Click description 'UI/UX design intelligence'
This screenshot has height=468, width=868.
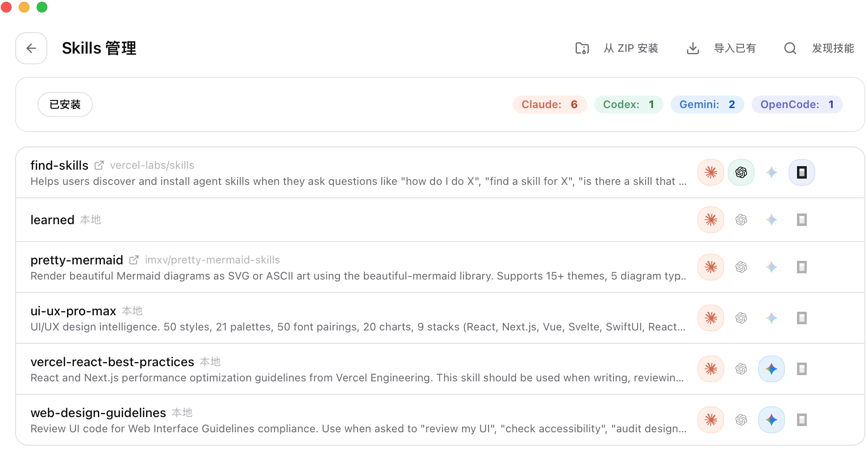(x=358, y=327)
